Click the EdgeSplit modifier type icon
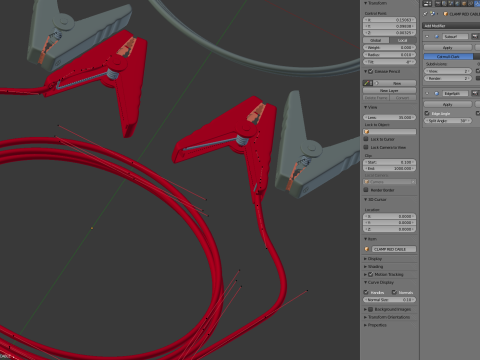 pos(437,93)
